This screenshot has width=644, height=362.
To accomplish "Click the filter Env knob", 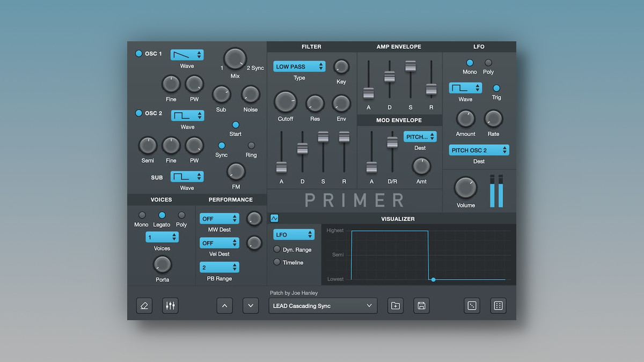I will coord(341,103).
